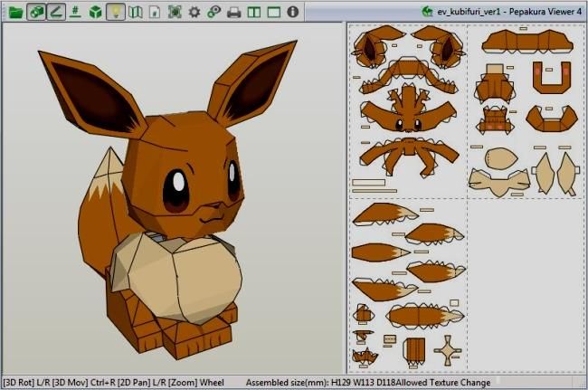Click the linked rings icon
Viewport: 588px width, 390px height.
214,12
